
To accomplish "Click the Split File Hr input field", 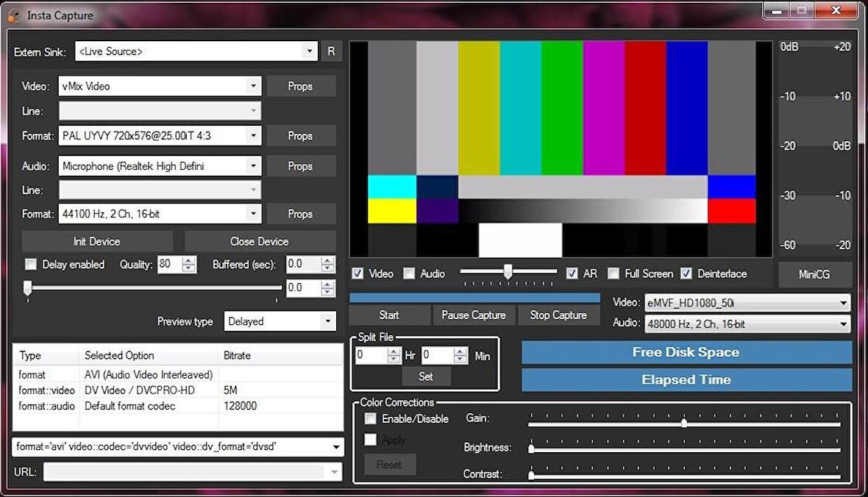I will tap(371, 355).
